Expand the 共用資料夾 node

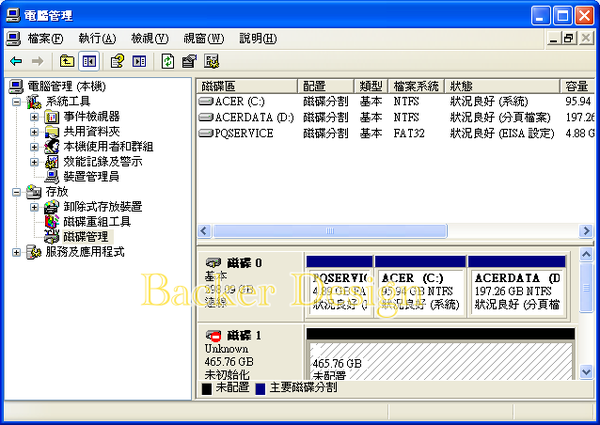(x=34, y=132)
